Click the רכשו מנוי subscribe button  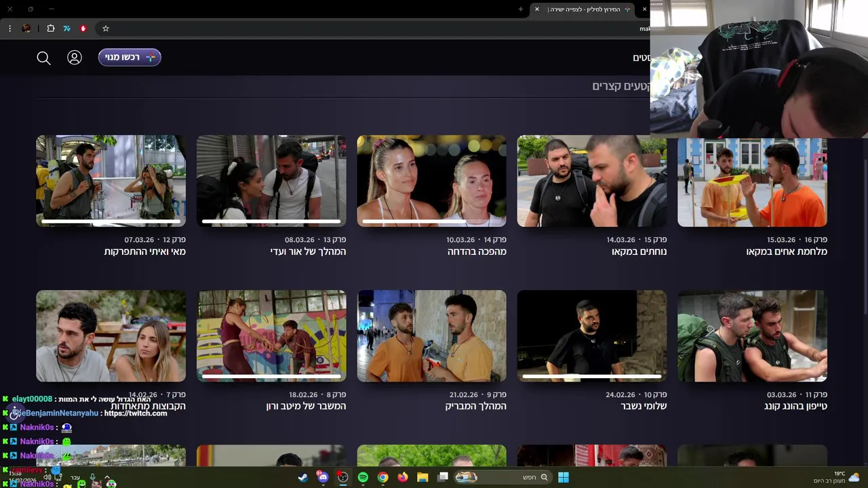point(130,58)
